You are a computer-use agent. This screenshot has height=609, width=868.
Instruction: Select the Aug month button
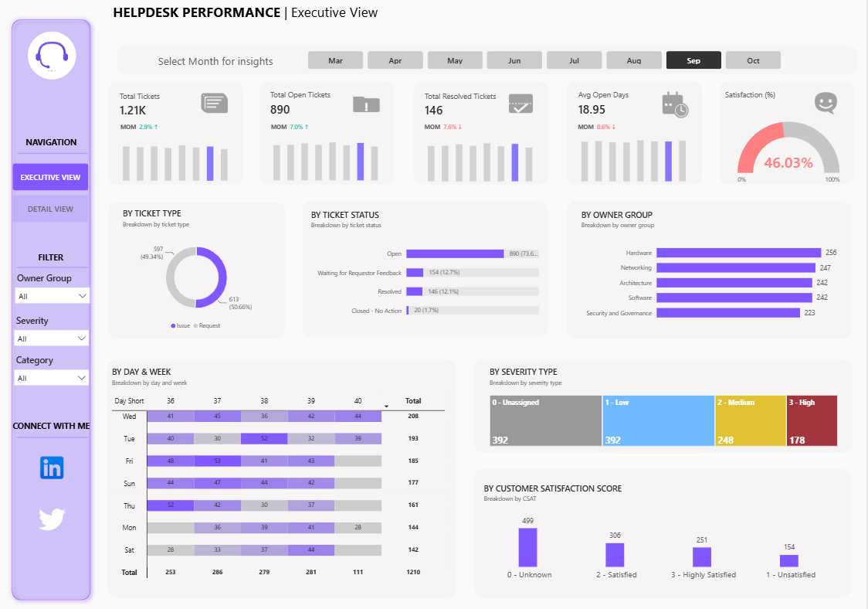(x=634, y=60)
